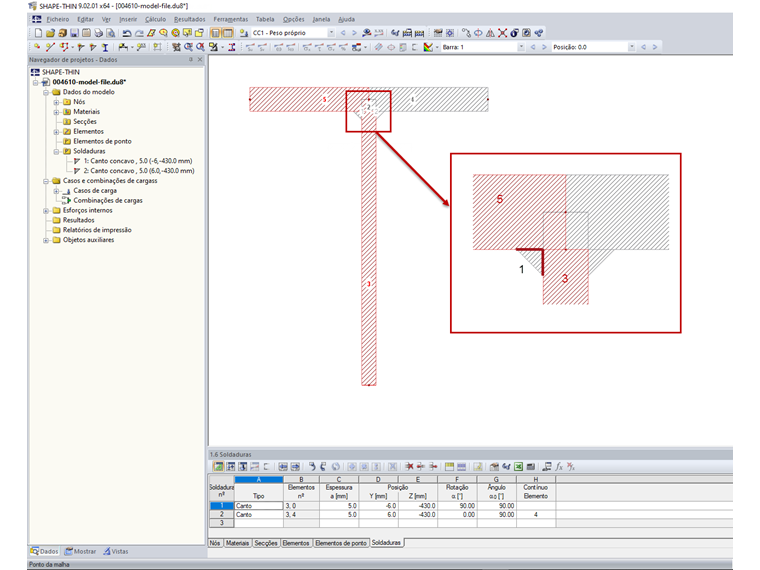Select column A header in the table
This screenshot has width=760, height=570.
[x=259, y=479]
